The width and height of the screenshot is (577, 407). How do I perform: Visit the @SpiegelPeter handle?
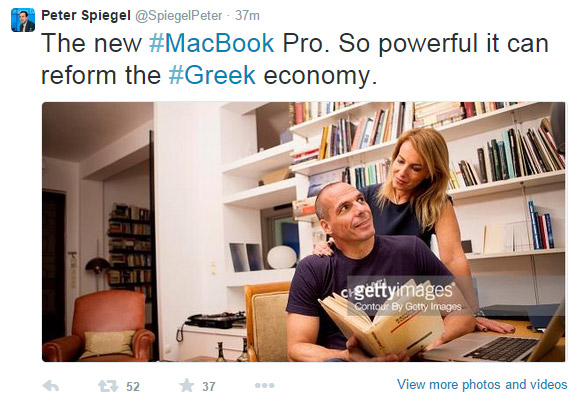(179, 16)
